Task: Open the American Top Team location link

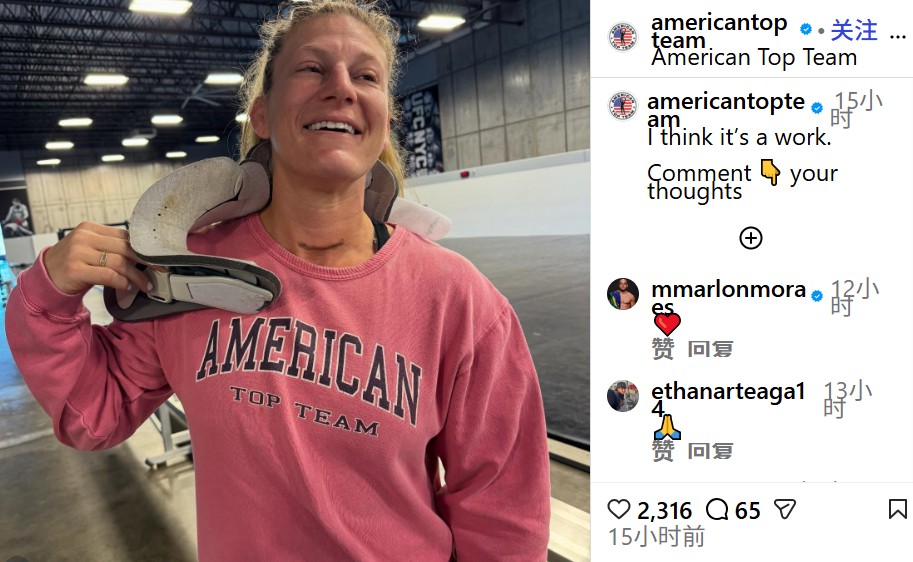Action: 754,57
